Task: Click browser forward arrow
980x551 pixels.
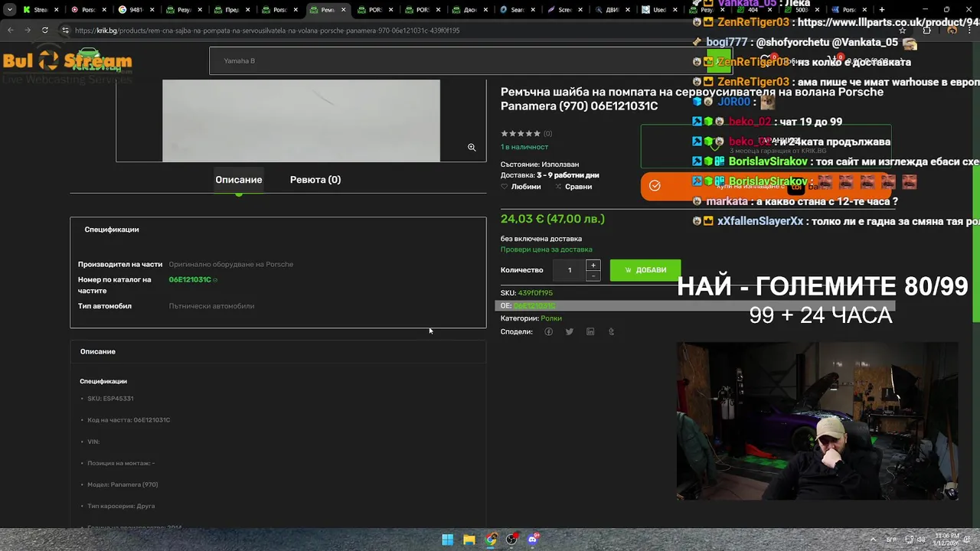Action: coord(28,31)
